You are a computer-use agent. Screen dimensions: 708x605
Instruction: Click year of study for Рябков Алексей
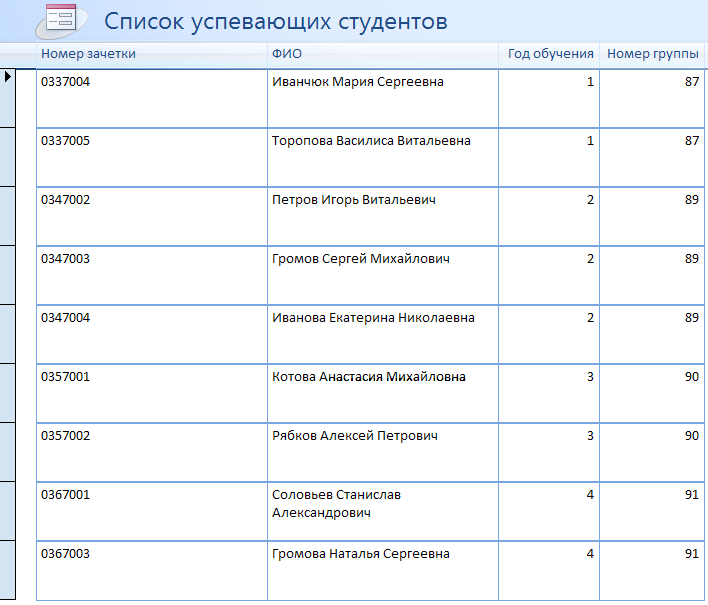click(549, 452)
